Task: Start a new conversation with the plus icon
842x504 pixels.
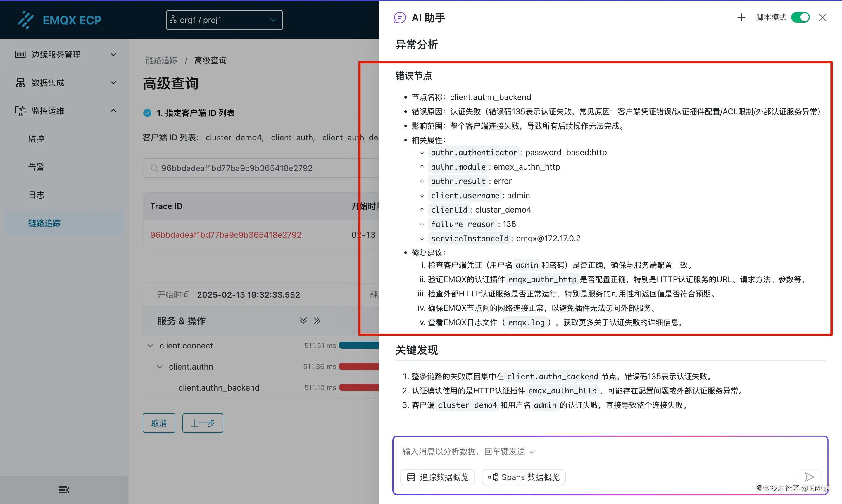Action: (741, 17)
